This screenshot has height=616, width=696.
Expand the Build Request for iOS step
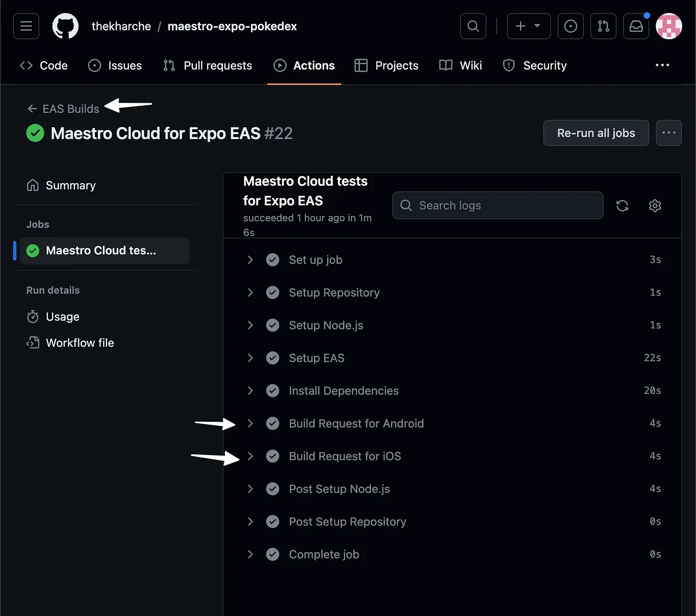[x=251, y=457]
